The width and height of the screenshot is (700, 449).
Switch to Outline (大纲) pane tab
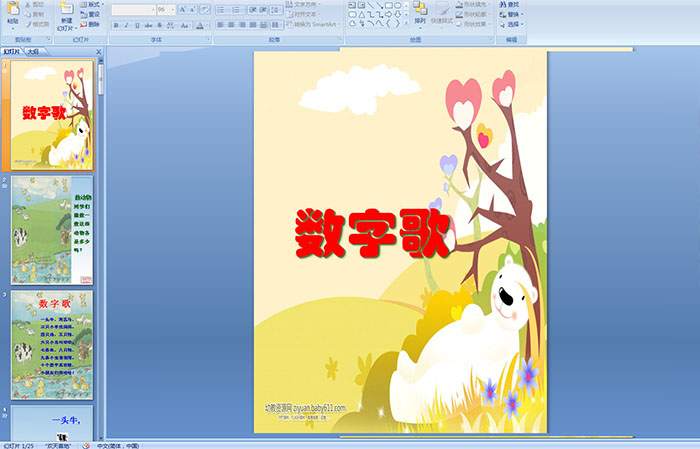click(x=33, y=52)
